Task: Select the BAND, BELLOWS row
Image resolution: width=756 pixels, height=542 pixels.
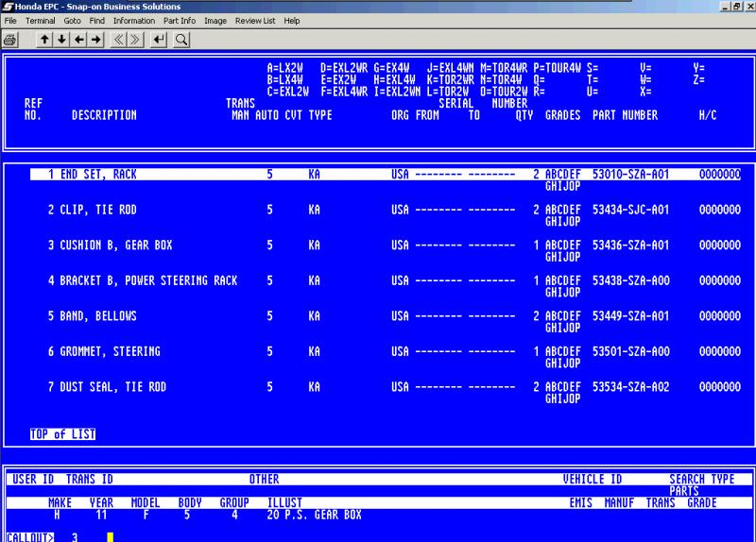Action: pyautogui.click(x=386, y=316)
